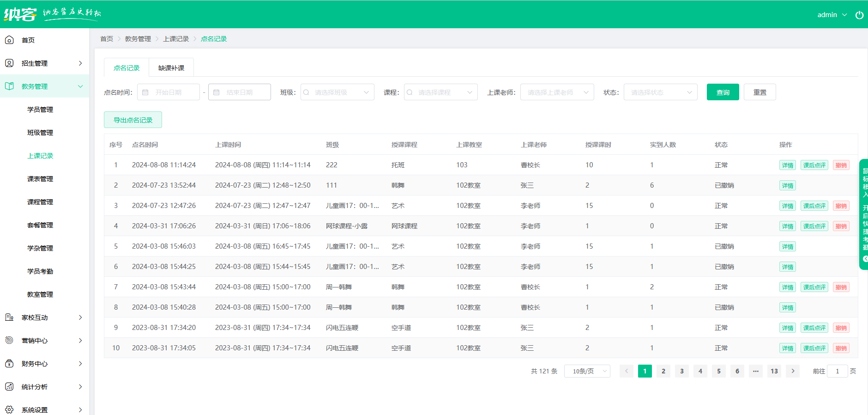Image resolution: width=868 pixels, height=415 pixels.
Task: Open 课程管理 in the sidebar
Action: [40, 202]
